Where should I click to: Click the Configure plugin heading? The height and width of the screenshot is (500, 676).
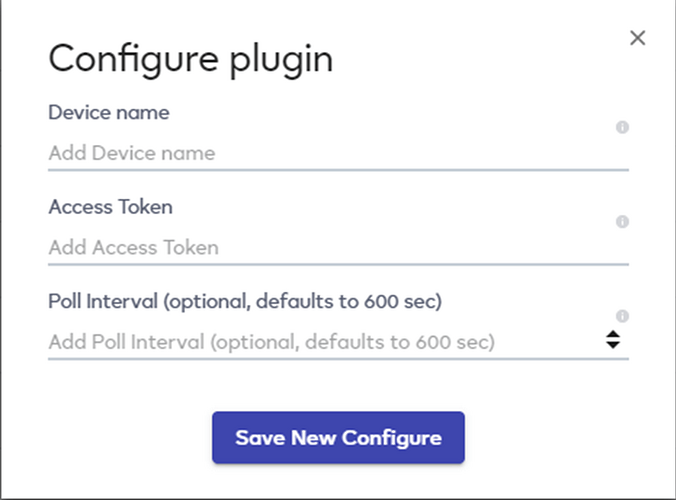(x=191, y=59)
